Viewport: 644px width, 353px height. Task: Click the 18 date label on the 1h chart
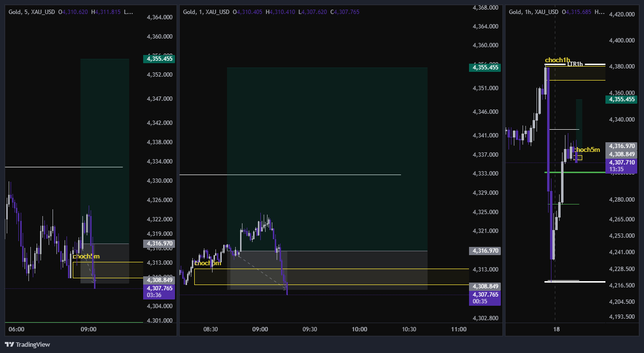[556, 329]
